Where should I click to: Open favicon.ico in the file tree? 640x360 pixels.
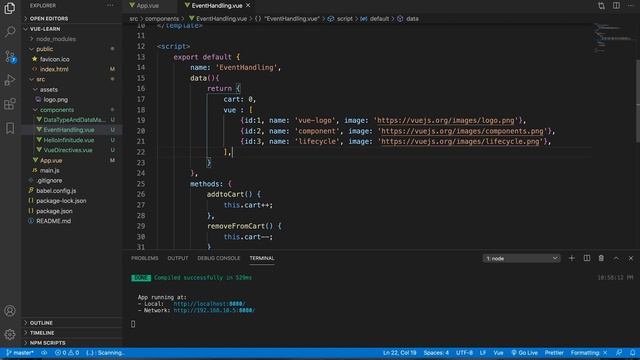point(54,59)
